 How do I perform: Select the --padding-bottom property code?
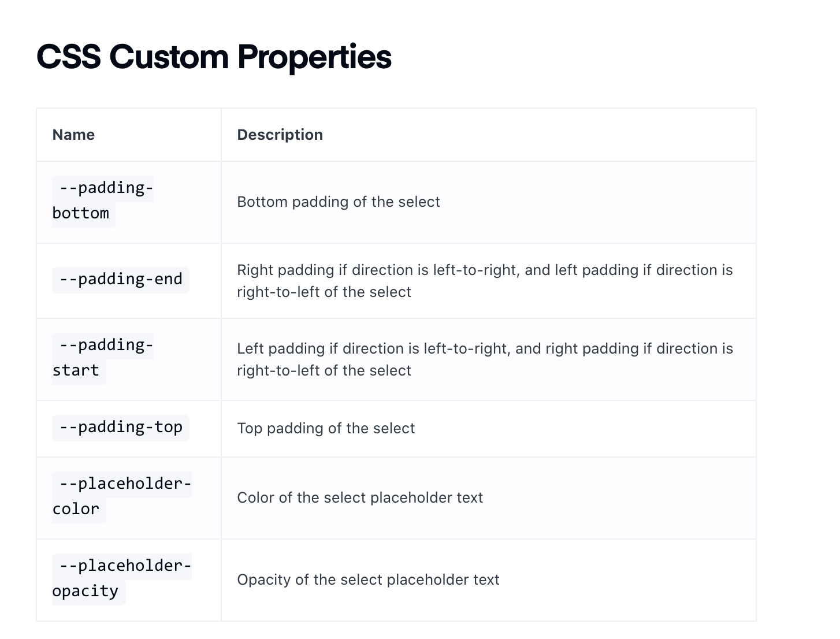[103, 201]
